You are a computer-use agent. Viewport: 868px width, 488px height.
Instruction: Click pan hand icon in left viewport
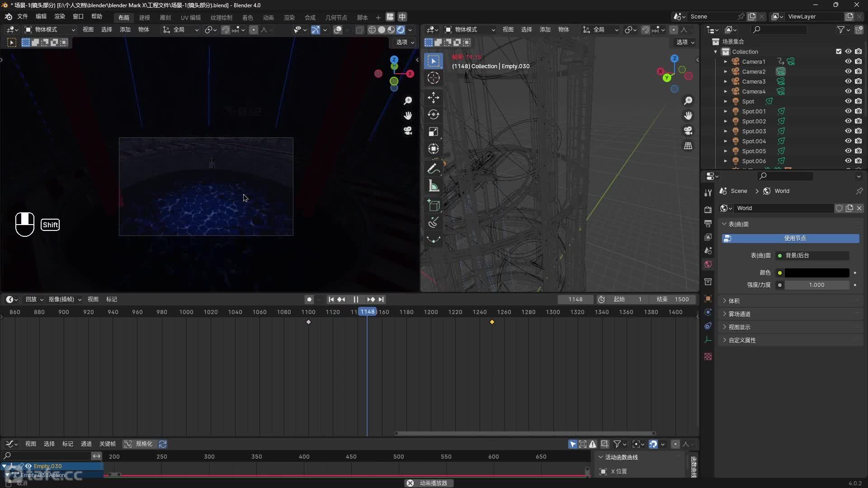pos(408,116)
